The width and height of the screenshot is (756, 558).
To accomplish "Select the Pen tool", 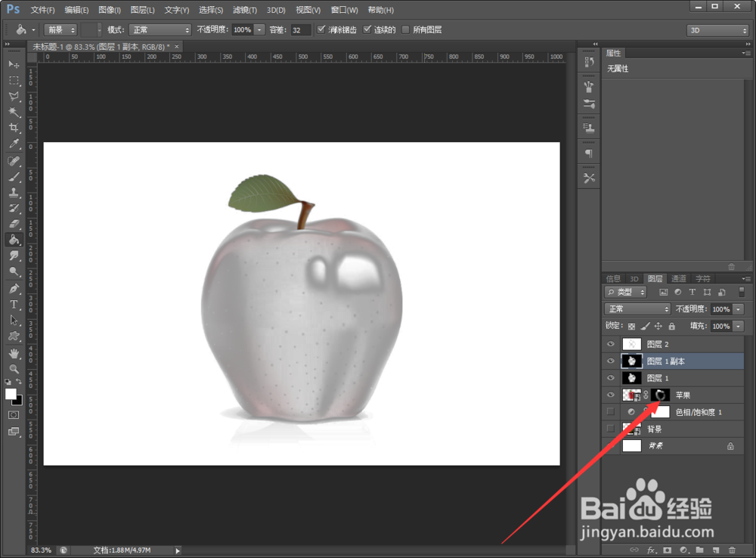I will (x=14, y=288).
